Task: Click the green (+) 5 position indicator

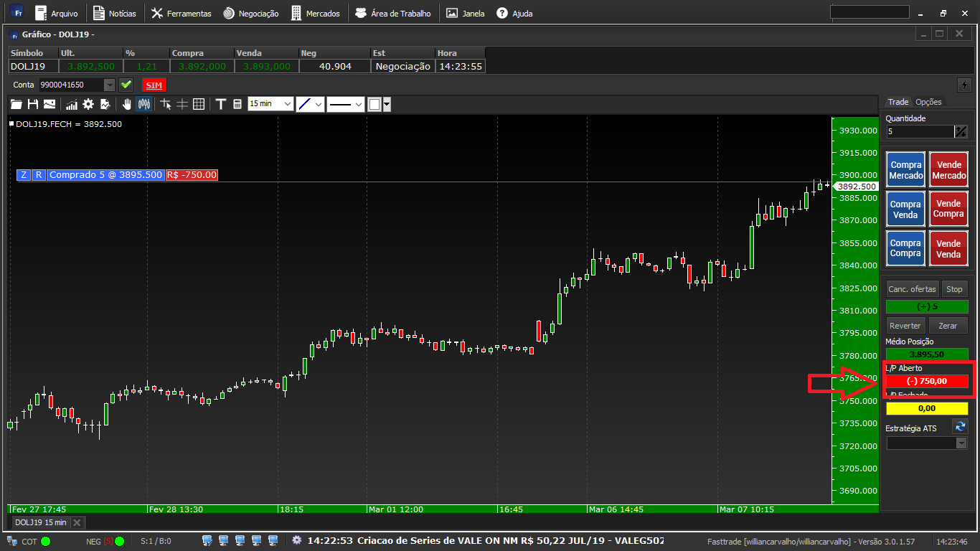Action: tap(927, 306)
